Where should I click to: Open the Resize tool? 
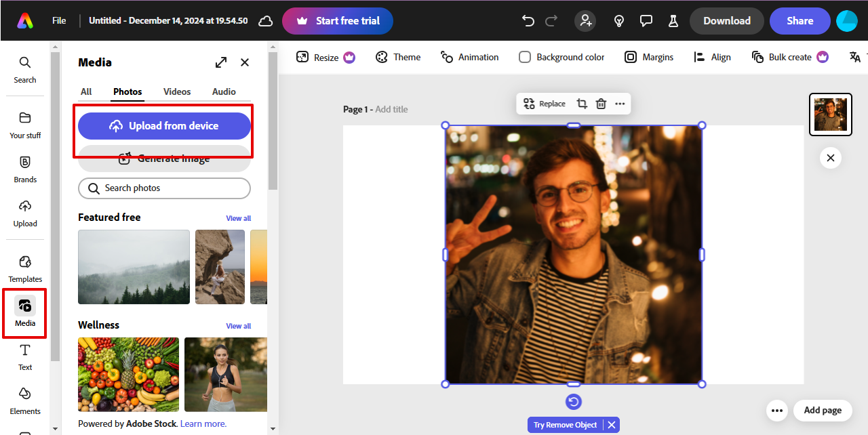click(325, 58)
